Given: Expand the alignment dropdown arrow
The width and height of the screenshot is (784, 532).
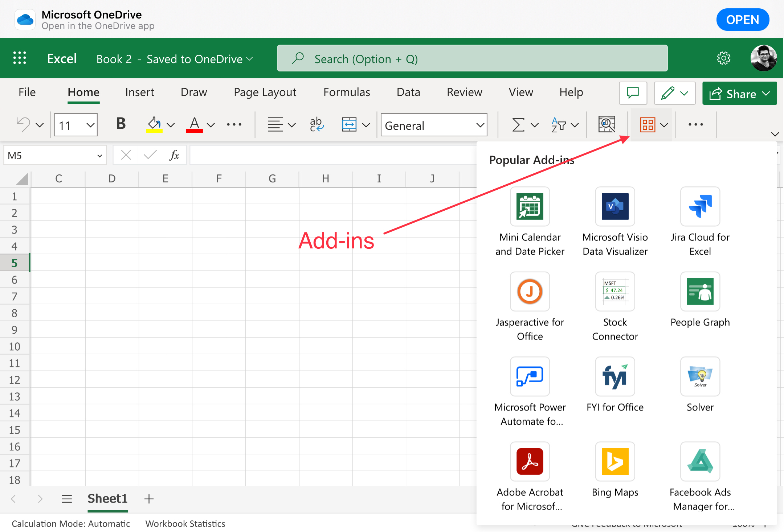Looking at the screenshot, I should pyautogui.click(x=291, y=125).
